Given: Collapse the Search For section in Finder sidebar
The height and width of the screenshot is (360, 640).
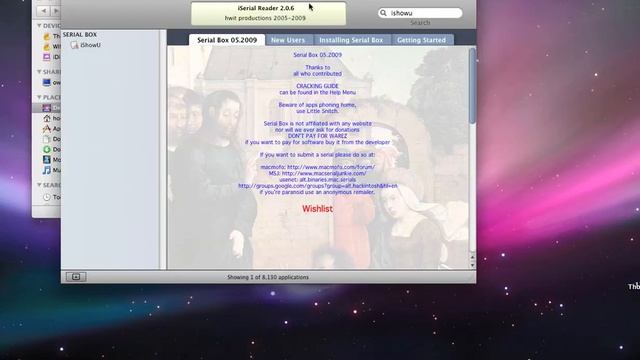Looking at the screenshot, I should pyautogui.click(x=39, y=185).
